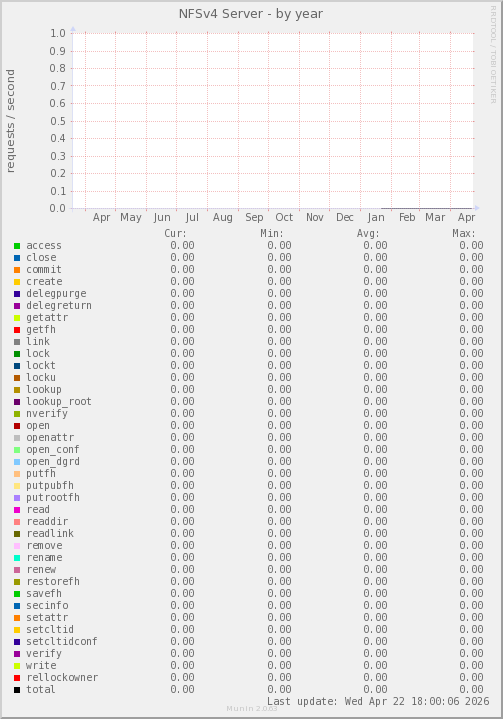Click the Avg value in the lookup row
This screenshot has width=503, height=719.
tap(376, 389)
